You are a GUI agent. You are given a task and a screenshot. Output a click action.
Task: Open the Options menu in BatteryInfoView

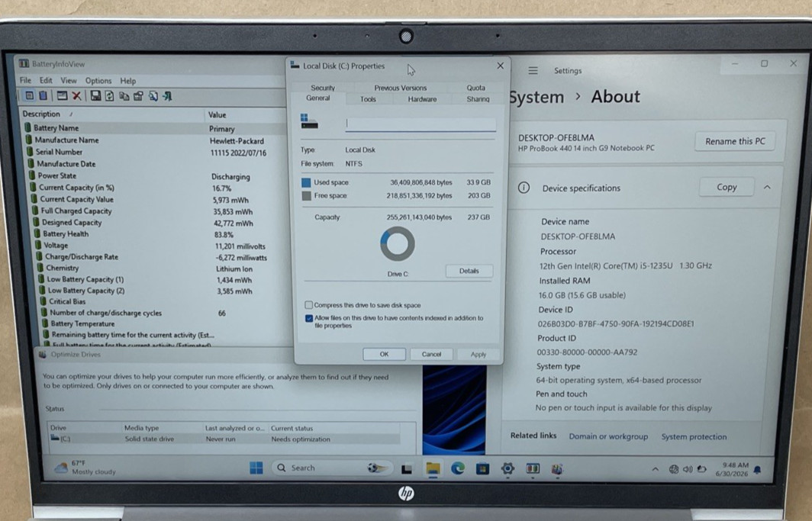[98, 81]
